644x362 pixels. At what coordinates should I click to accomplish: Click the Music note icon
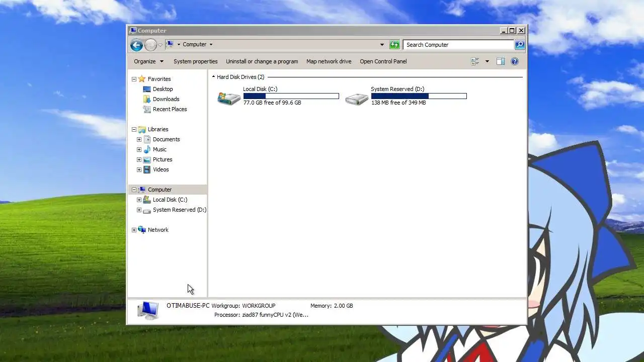147,149
